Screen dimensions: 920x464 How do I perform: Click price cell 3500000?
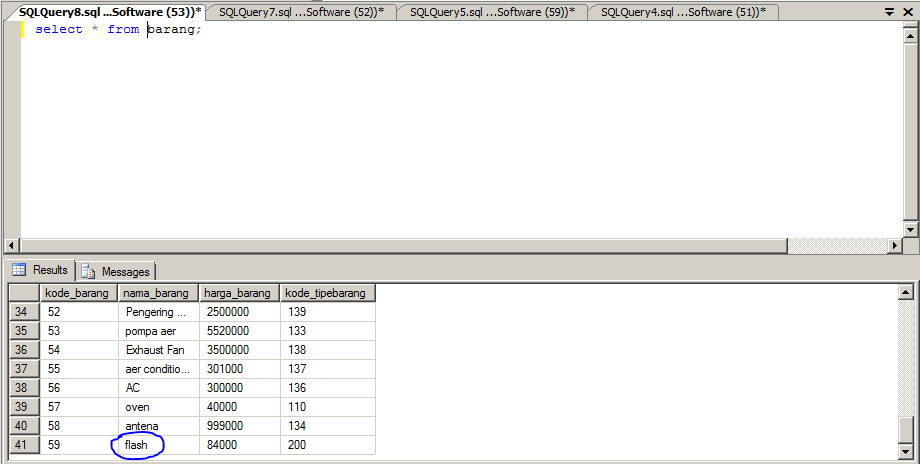pos(239,350)
